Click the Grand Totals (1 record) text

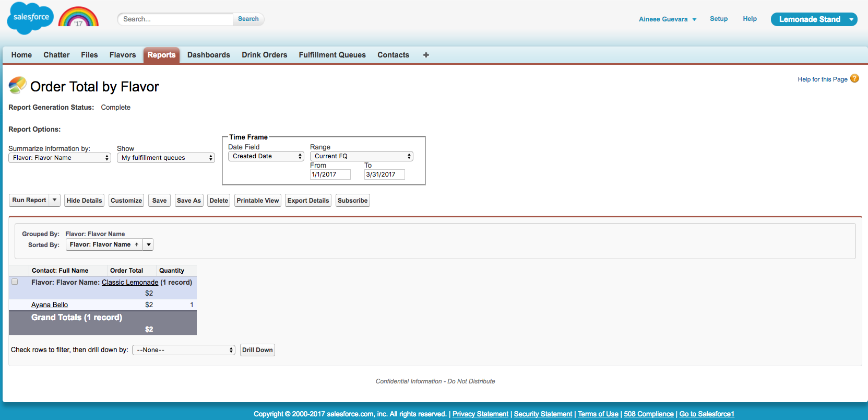pyautogui.click(x=77, y=317)
